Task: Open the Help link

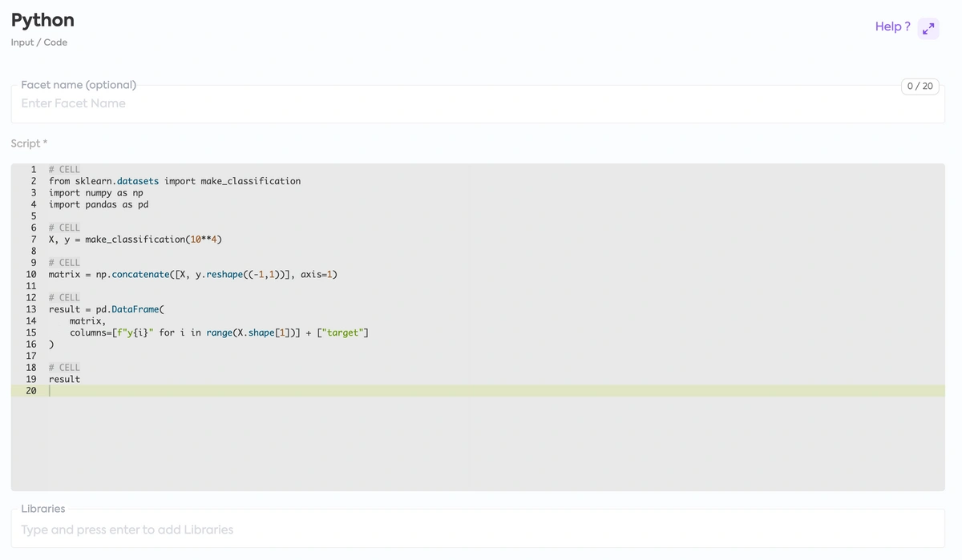Action: click(891, 26)
